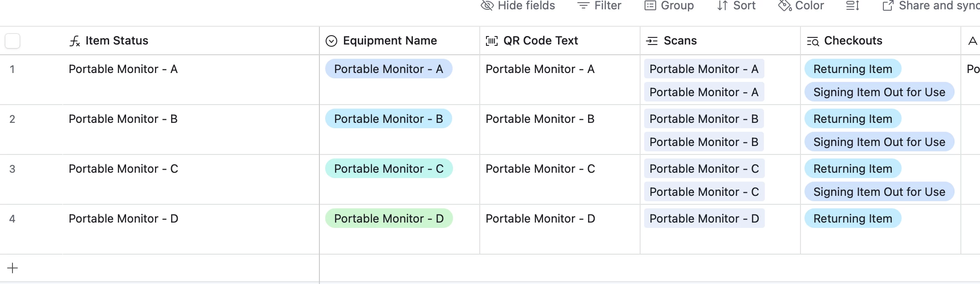Image resolution: width=980 pixels, height=284 pixels.
Task: Open the Checkouts column header menu
Action: point(853,41)
